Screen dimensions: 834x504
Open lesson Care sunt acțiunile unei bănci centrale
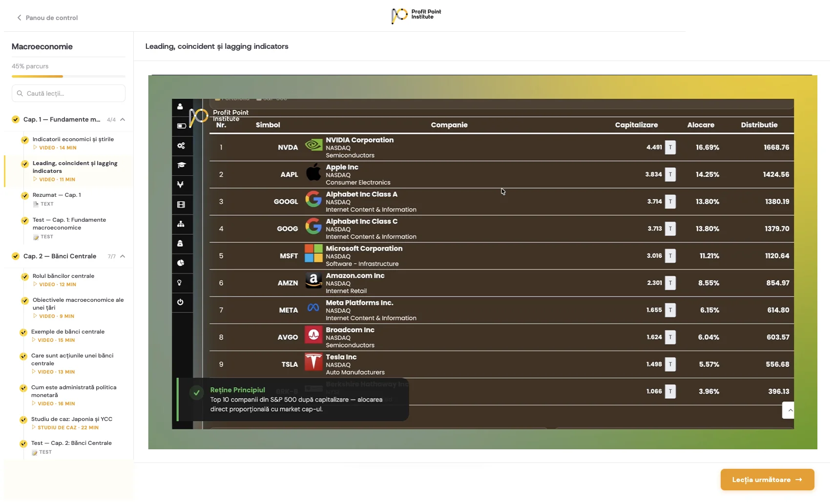(x=73, y=363)
